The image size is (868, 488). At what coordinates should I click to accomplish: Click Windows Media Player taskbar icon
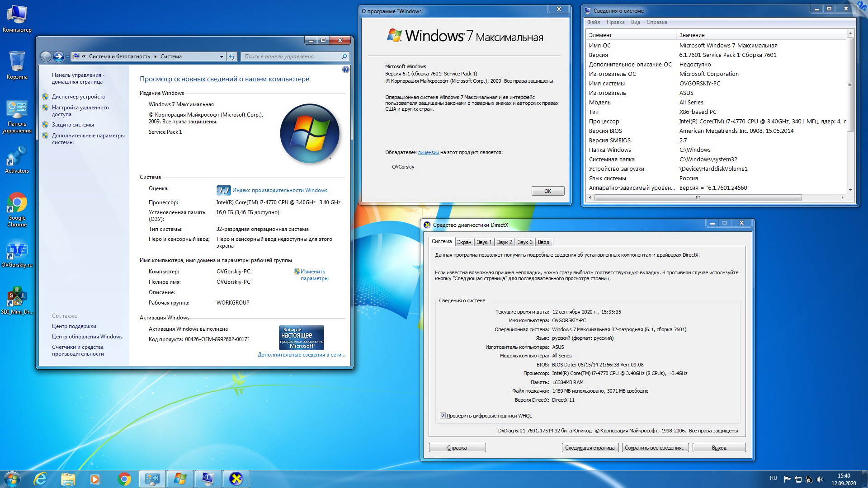(95, 479)
